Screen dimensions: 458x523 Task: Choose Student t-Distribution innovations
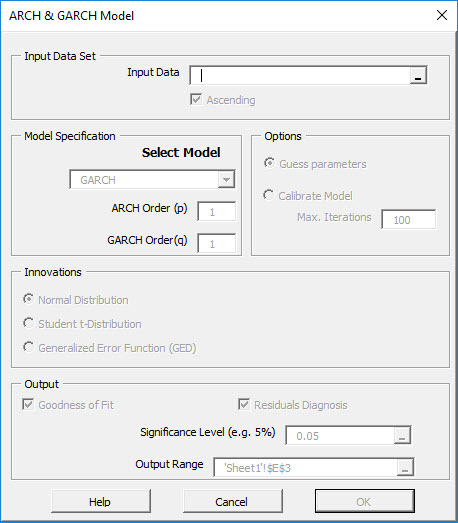tap(29, 323)
